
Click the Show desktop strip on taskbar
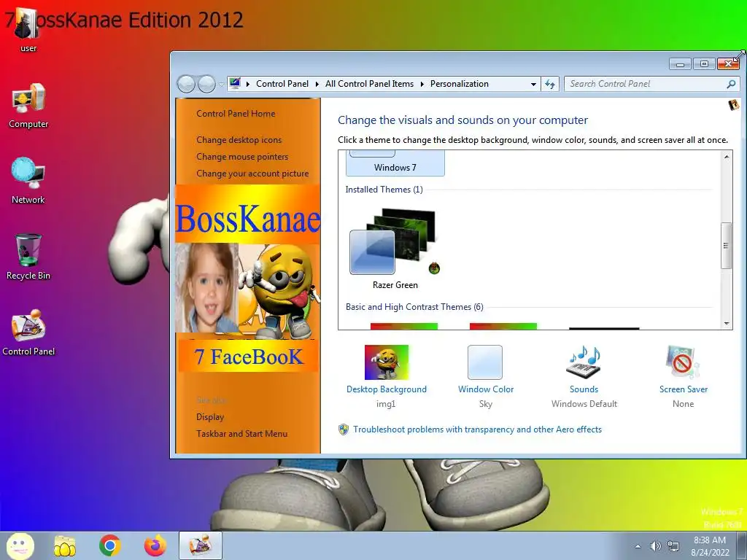pos(742,546)
